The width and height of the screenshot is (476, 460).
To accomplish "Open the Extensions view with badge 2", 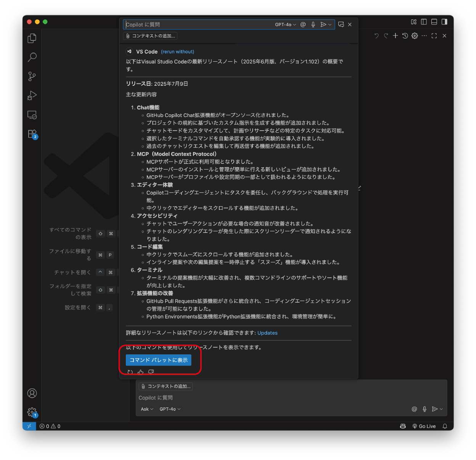I will pos(32,134).
